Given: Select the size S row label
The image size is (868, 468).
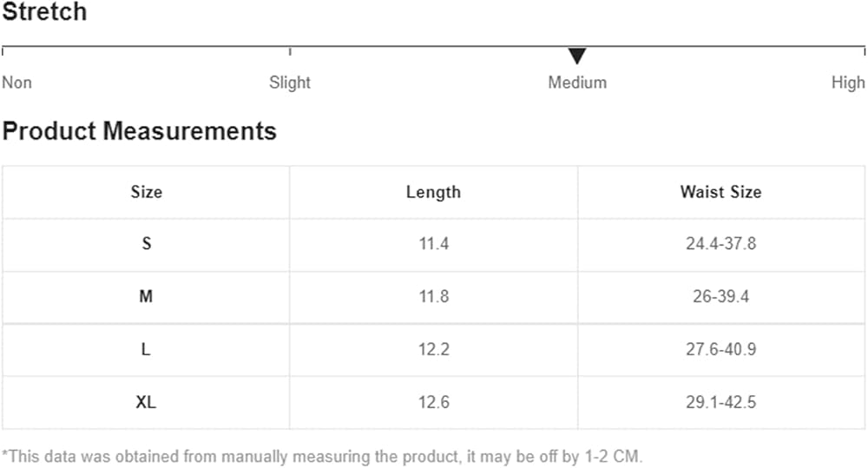Looking at the screenshot, I should coord(146,244).
